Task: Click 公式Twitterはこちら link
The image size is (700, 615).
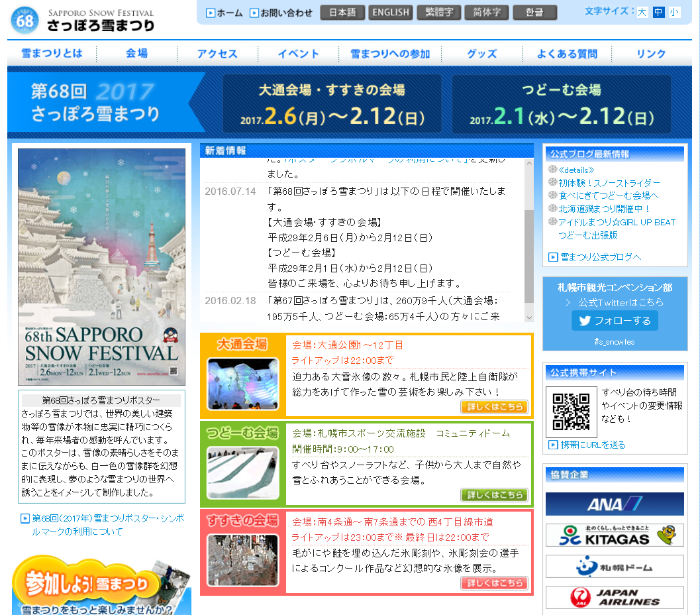Action: [621, 302]
